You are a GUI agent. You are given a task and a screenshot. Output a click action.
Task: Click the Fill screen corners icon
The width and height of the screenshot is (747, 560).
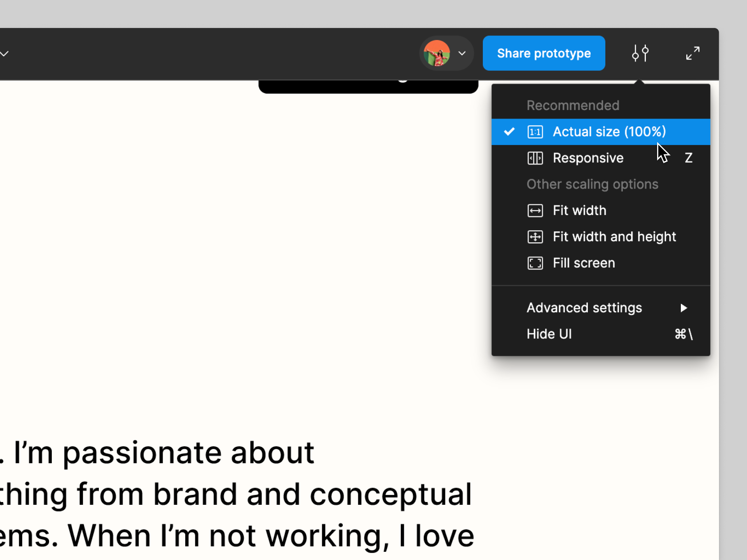[x=535, y=263]
